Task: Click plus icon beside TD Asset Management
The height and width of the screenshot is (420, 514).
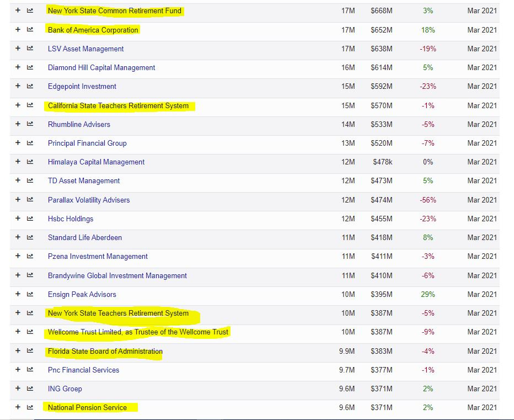Action: (x=18, y=180)
